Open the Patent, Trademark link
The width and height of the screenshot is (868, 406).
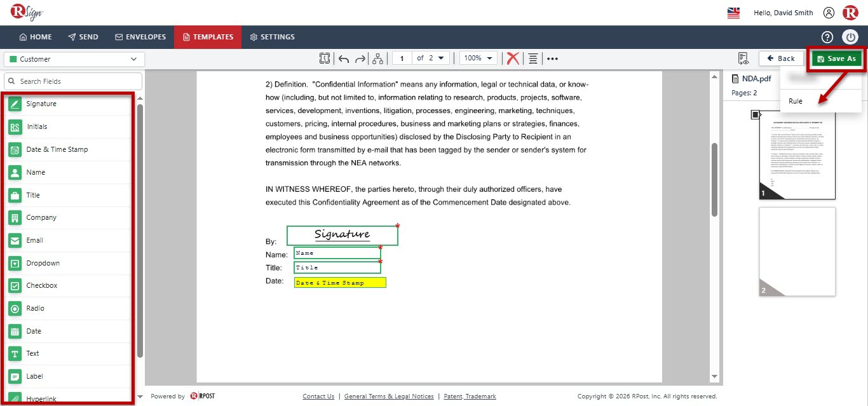(x=470, y=396)
